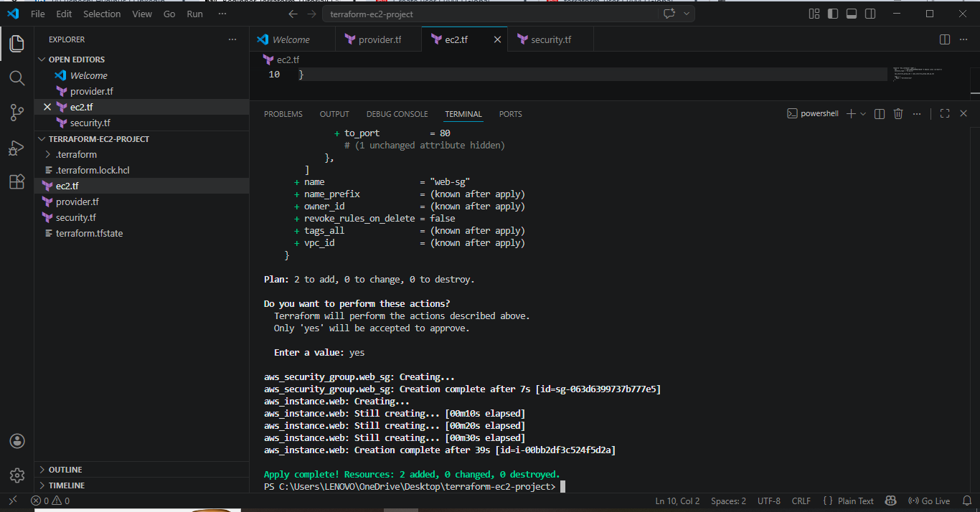
Task: Open errors and warnings in status bar
Action: (50, 501)
